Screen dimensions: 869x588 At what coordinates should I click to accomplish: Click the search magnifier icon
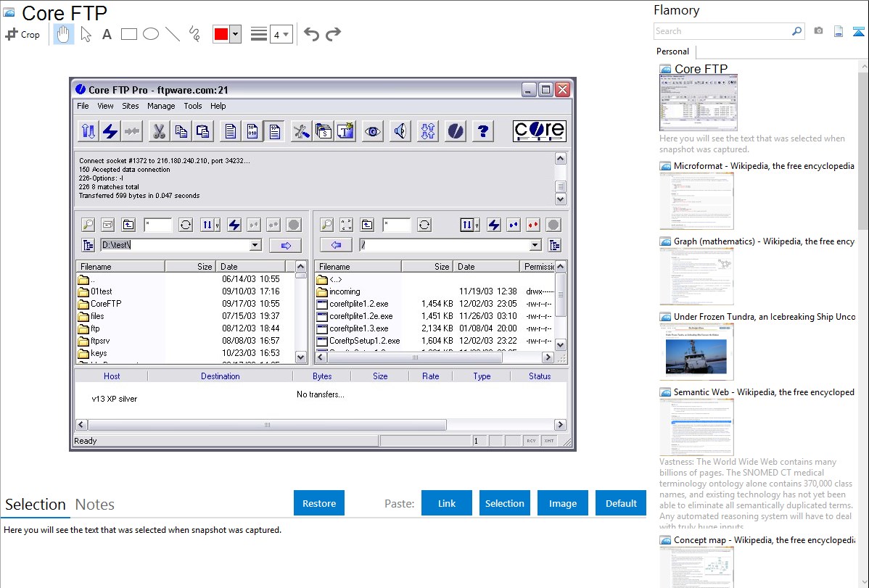[x=797, y=31]
